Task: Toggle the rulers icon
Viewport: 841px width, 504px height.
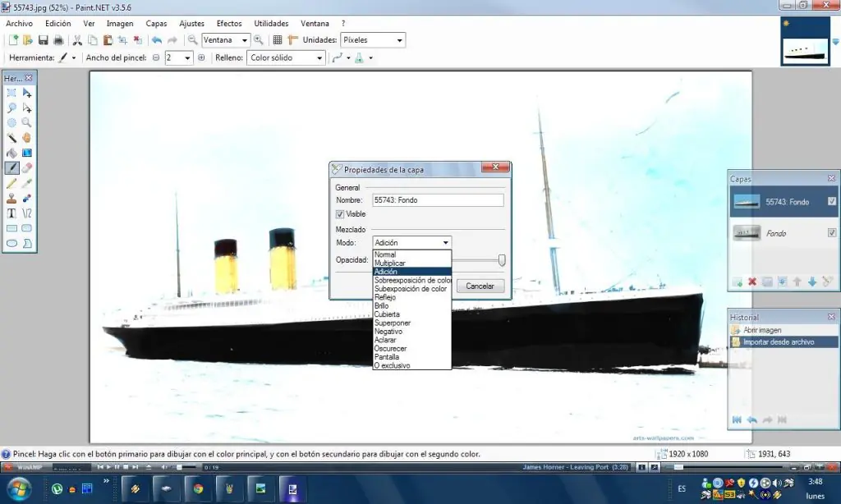Action: 292,40
